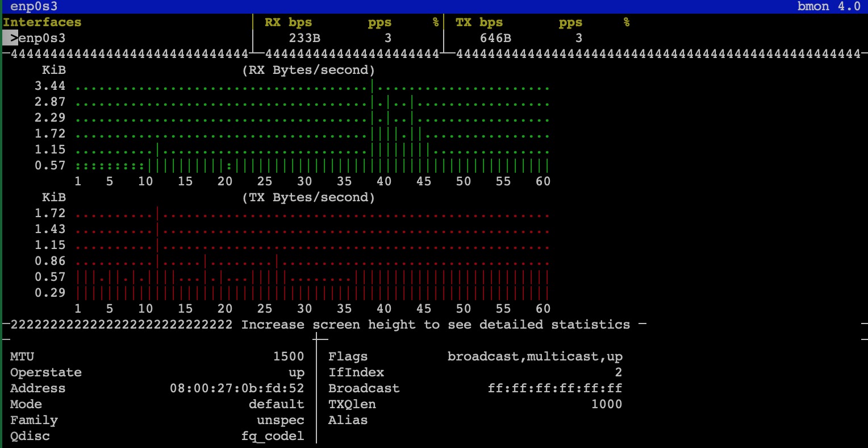Click the MTU value 1500
This screenshot has width=868, height=448.
(x=289, y=356)
